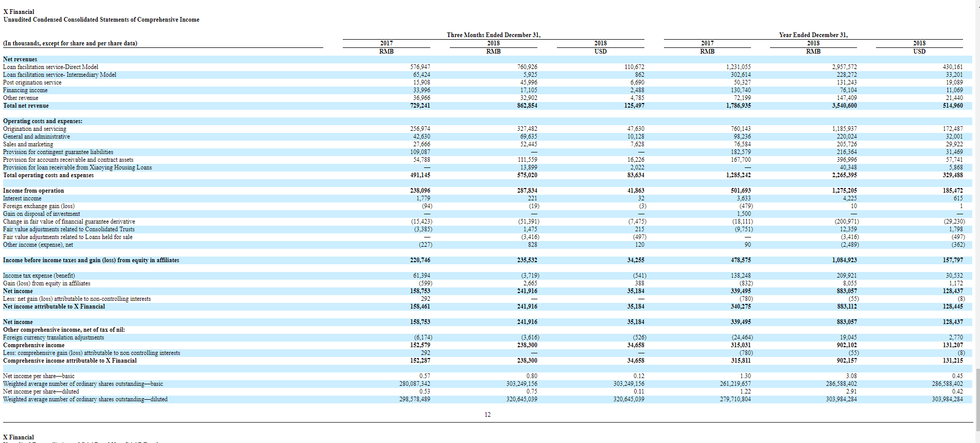
Task: Click the 'Interest income' row label
Action: [22, 198]
